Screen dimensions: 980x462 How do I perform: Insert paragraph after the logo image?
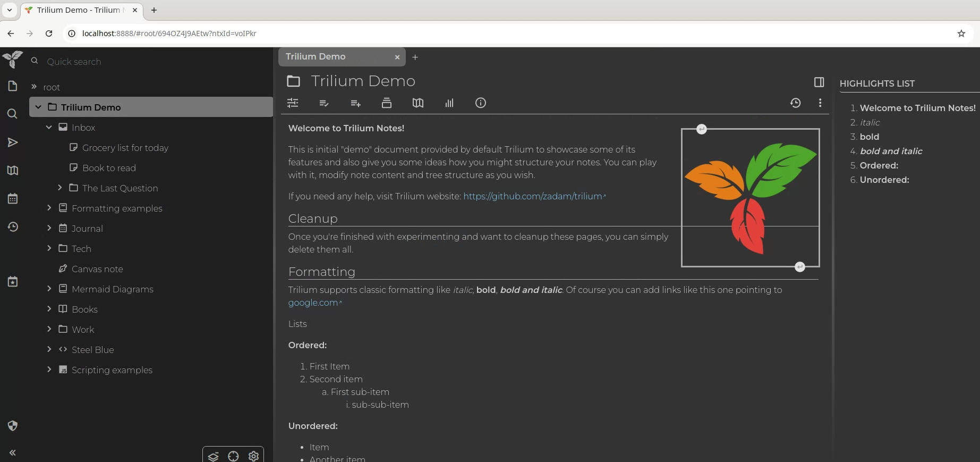pos(800,267)
